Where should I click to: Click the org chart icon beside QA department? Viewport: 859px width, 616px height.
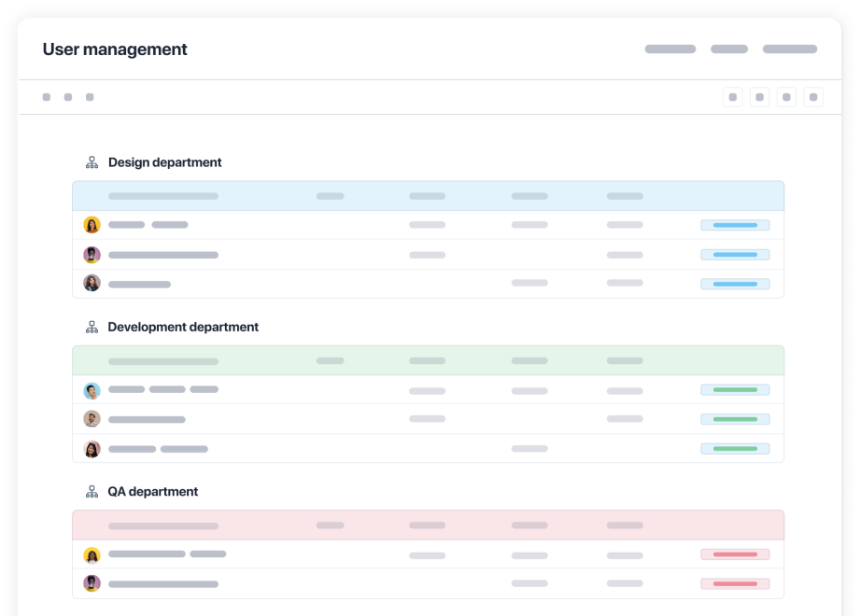[92, 492]
